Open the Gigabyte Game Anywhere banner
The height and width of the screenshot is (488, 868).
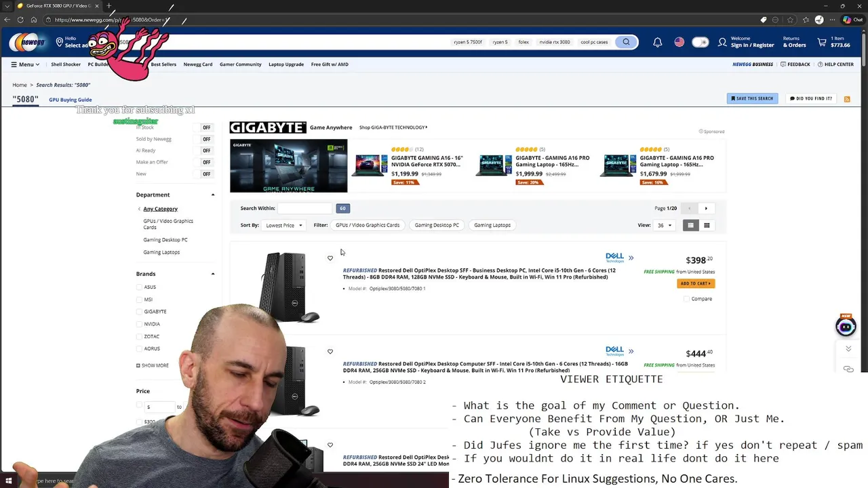[x=288, y=166]
